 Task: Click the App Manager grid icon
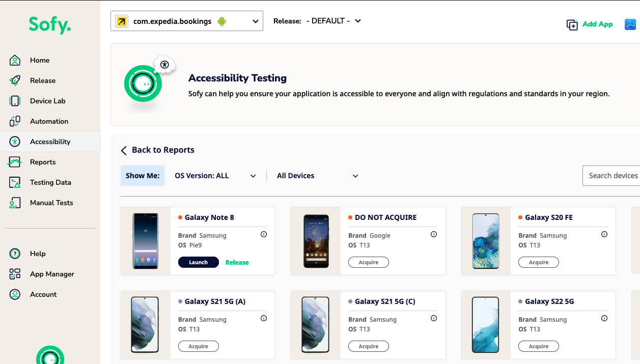(x=15, y=274)
